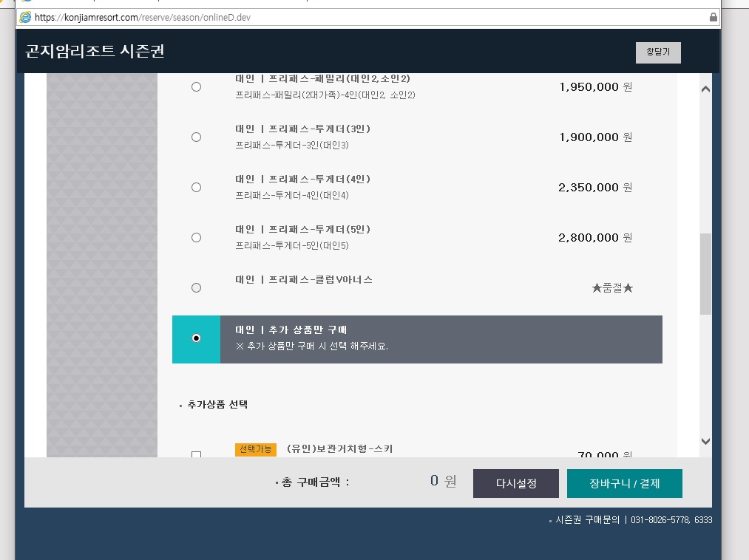
Task: Click the scroll up arrow of product list
Action: (705, 89)
